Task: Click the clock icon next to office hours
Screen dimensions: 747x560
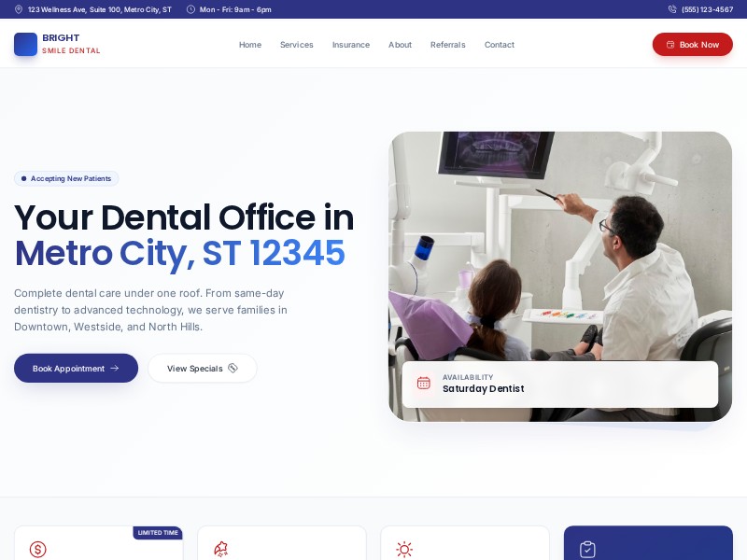Action: pyautogui.click(x=191, y=10)
